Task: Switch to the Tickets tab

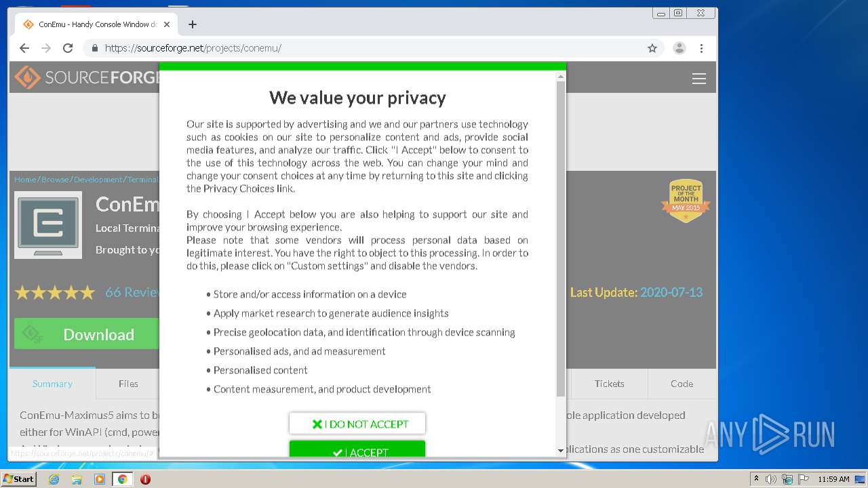Action: coord(609,384)
